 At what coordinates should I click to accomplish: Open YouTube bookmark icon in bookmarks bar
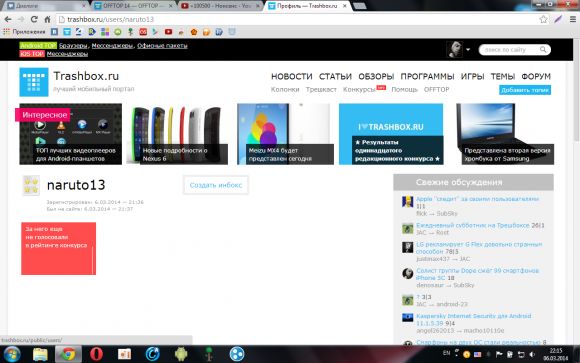(x=168, y=32)
